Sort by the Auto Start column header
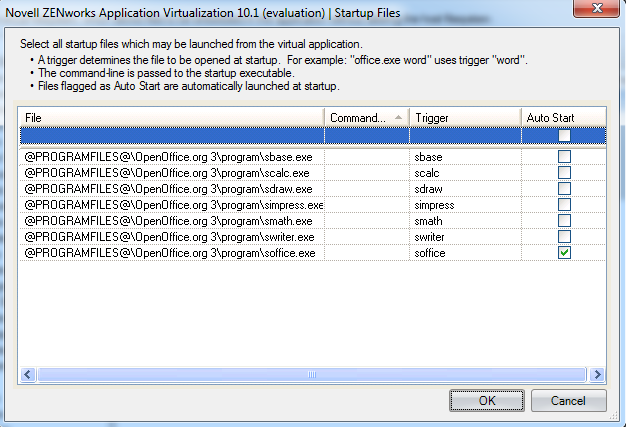626x427 pixels. [564, 118]
